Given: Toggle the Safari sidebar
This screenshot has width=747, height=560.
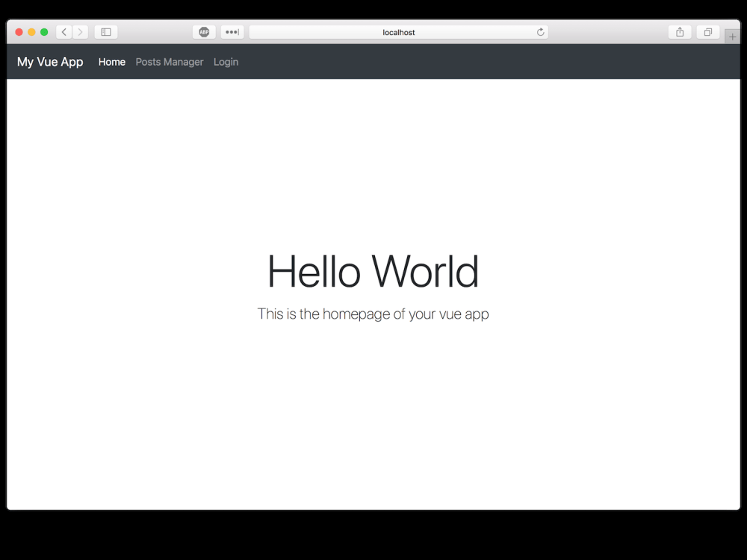Looking at the screenshot, I should [x=105, y=31].
